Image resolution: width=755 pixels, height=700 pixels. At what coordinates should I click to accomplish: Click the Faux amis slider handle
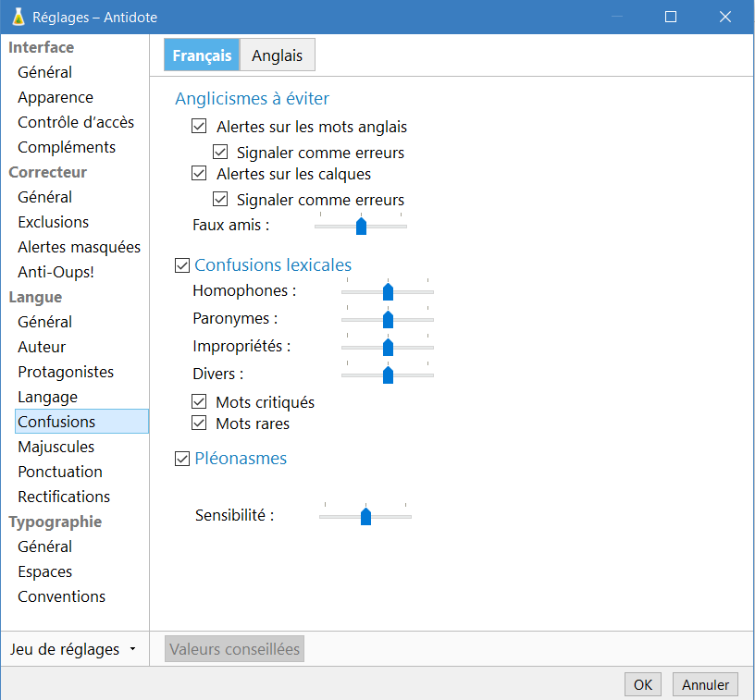pyautogui.click(x=361, y=227)
